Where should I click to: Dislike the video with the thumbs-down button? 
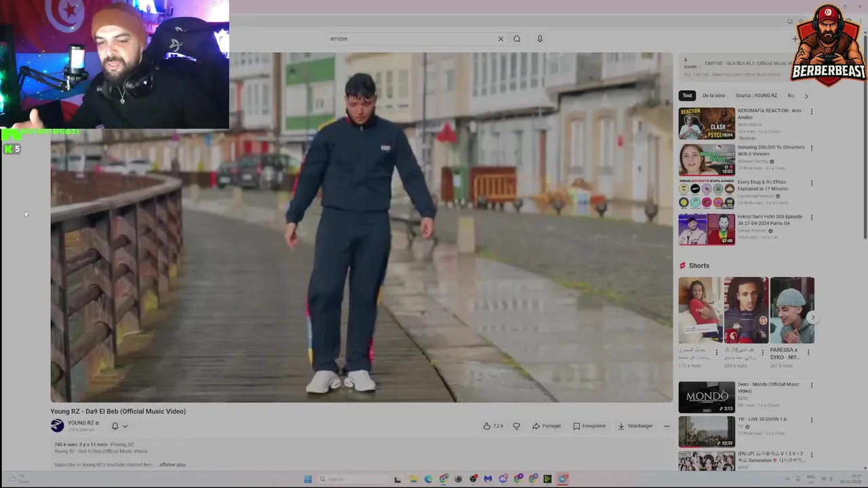pos(516,426)
